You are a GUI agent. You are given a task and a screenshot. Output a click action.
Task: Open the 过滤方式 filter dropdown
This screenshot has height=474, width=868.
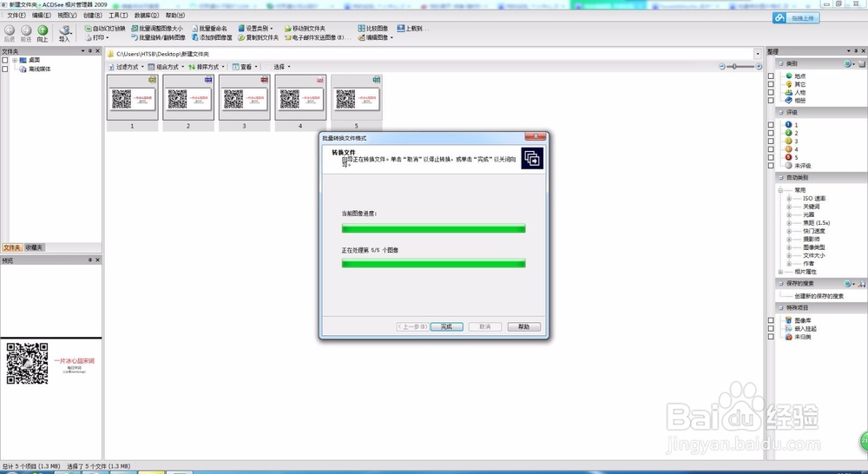tap(126, 67)
